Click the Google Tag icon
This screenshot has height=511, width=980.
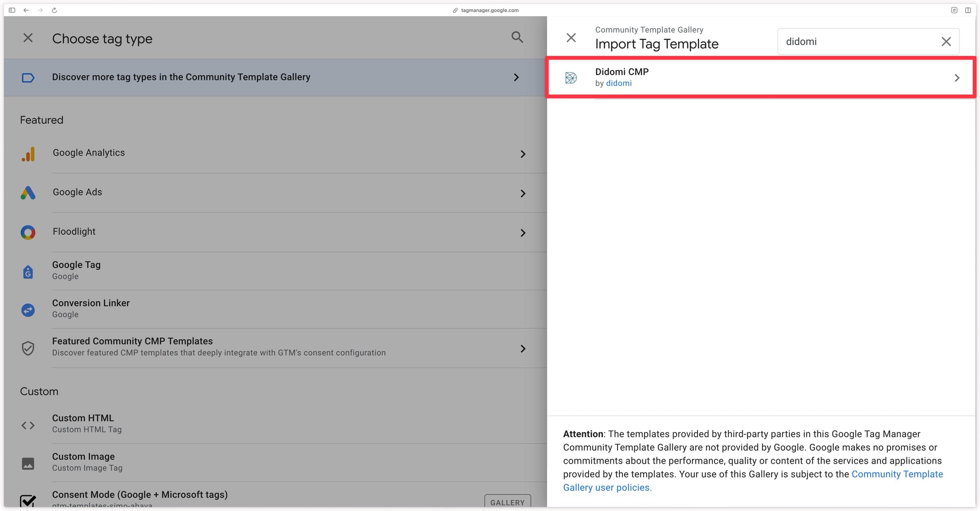(x=28, y=272)
